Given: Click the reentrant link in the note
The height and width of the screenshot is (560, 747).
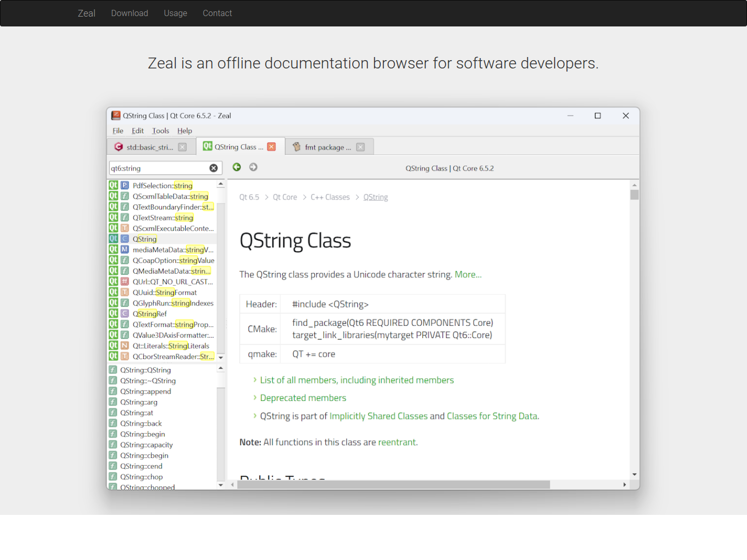Looking at the screenshot, I should 397,442.
